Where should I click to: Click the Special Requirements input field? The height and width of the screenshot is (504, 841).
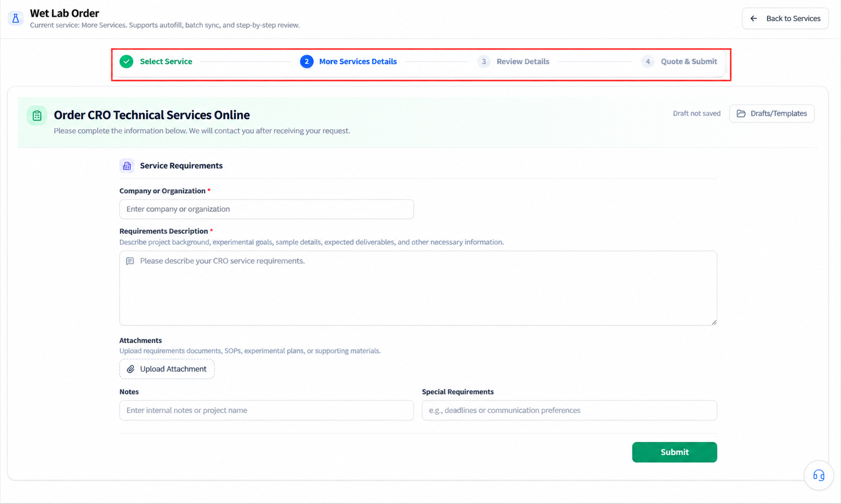569,410
